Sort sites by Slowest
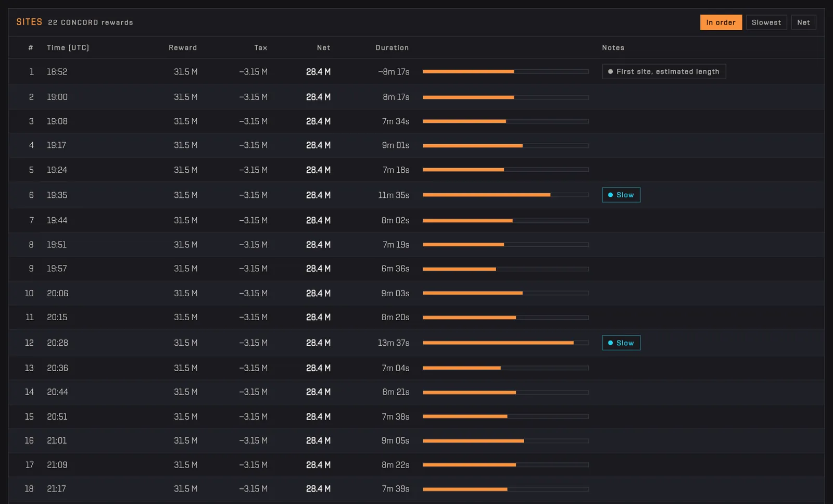Viewport: 833px width, 504px height. (766, 22)
